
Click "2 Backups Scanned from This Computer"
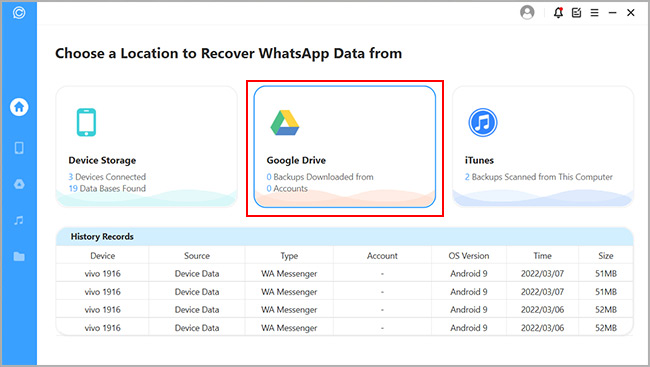tap(538, 177)
